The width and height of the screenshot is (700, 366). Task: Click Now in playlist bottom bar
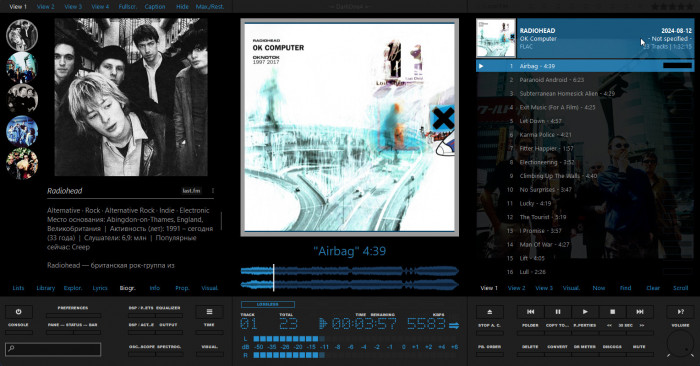point(599,288)
